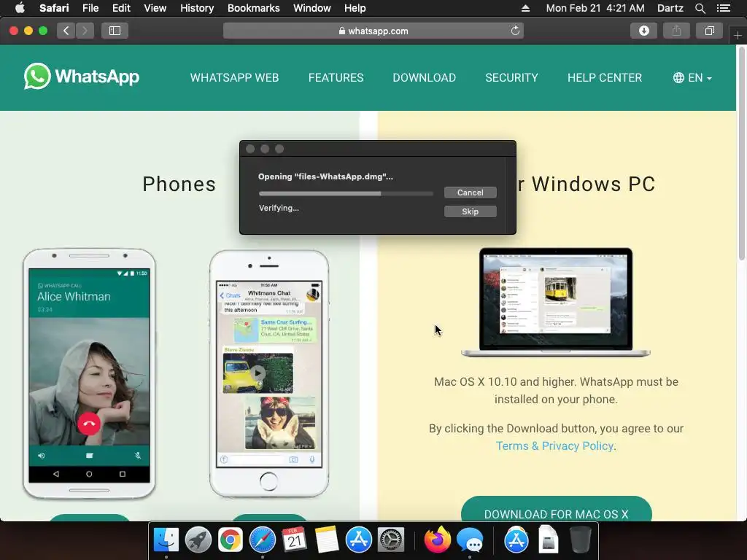Open the Safari share button
Screen dimensions: 747x560
(676, 31)
